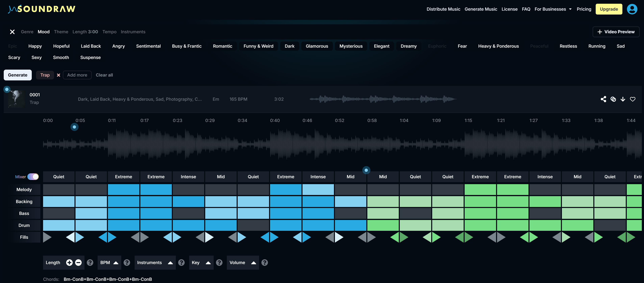Download the generated Trap track
The width and height of the screenshot is (644, 283).
tap(623, 99)
